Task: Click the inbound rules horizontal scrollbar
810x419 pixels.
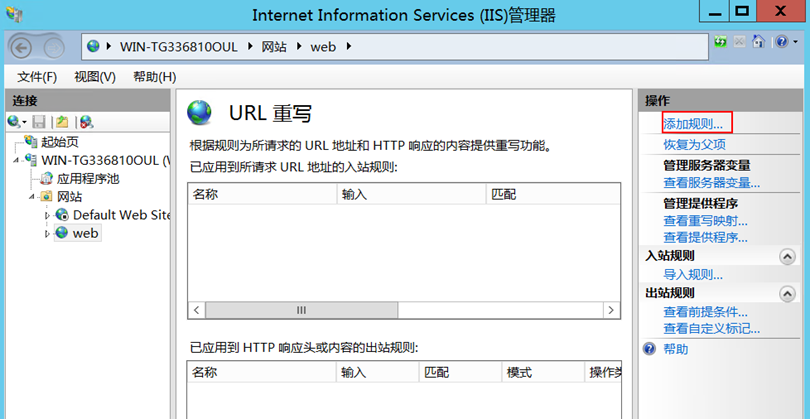Action: pyautogui.click(x=300, y=310)
